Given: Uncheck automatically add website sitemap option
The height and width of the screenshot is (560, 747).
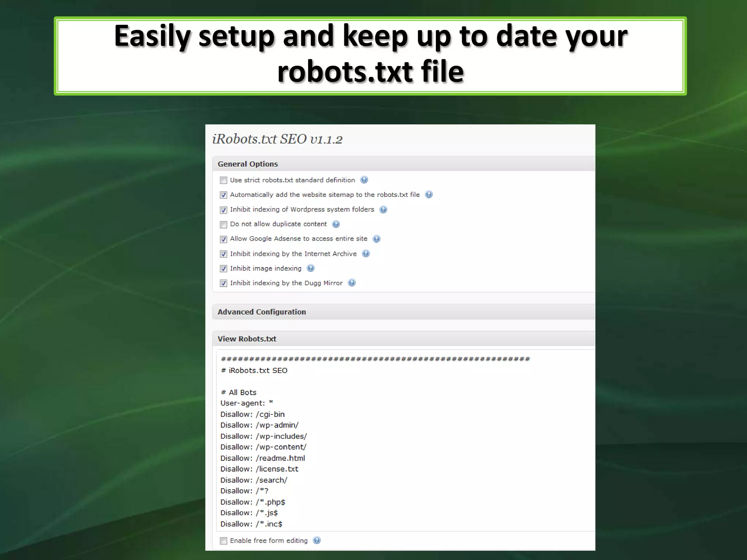Looking at the screenshot, I should coord(224,195).
